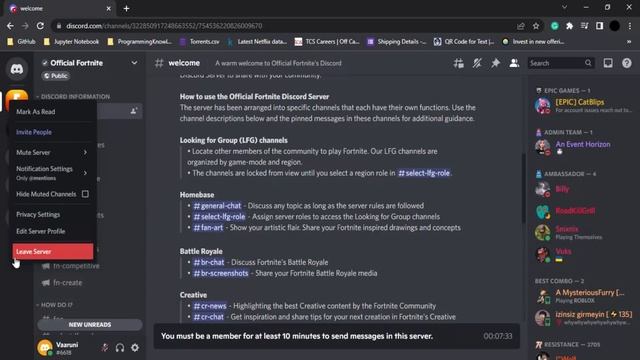The image size is (640, 360).
Task: Open [EPIC] CatBlips member profile
Action: (x=583, y=106)
